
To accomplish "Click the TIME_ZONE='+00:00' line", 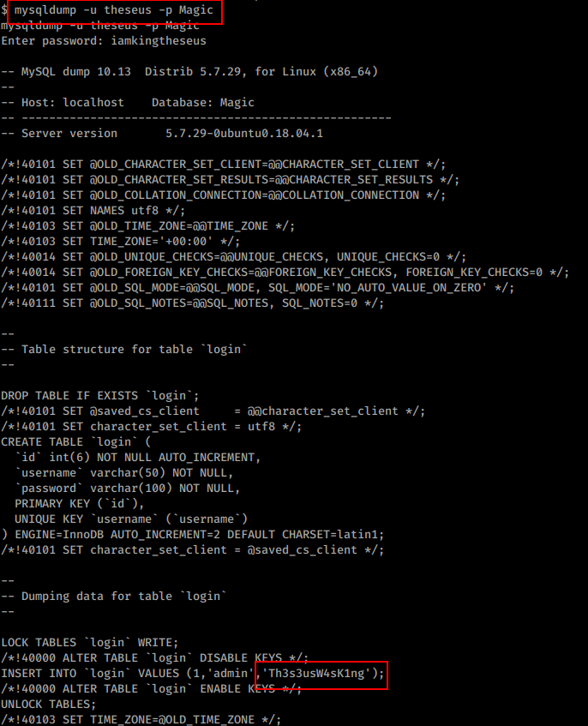I will click(x=120, y=241).
